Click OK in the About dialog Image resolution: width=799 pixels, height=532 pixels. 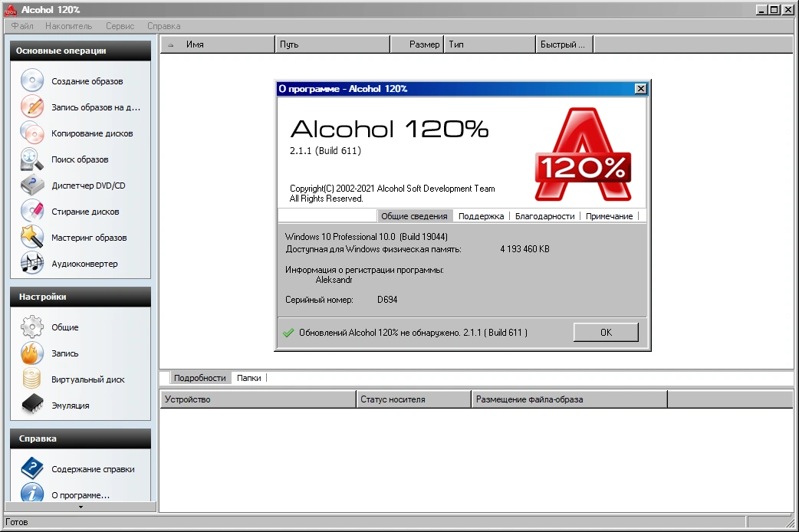pos(606,332)
